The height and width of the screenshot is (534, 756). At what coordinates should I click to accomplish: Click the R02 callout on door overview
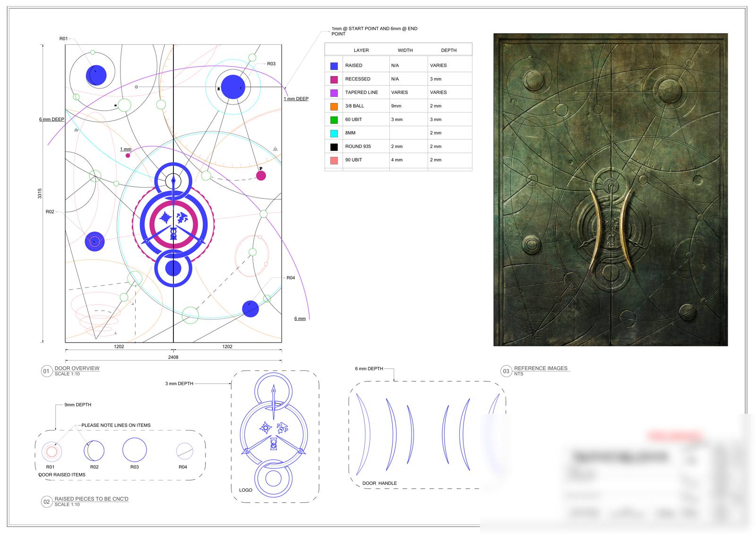50,212
